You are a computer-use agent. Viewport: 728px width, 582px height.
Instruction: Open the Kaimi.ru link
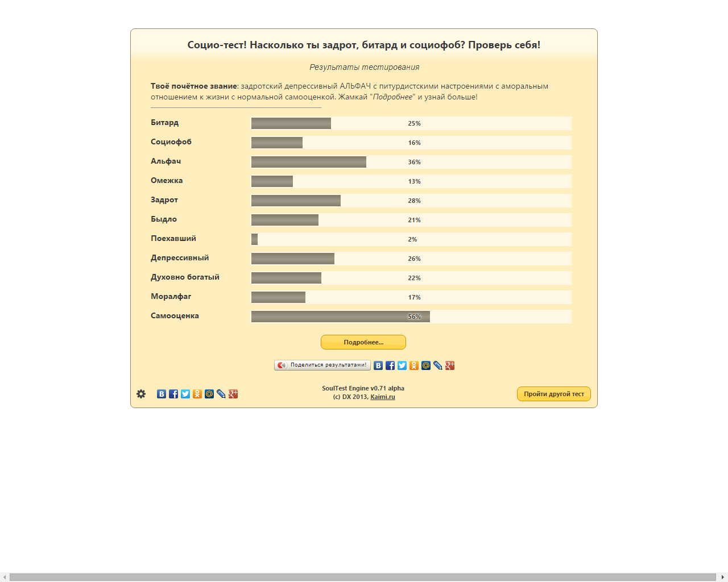pos(382,397)
